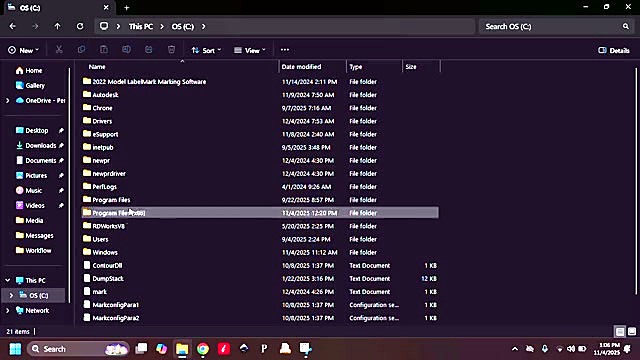Collapse the This PC tree node
The image size is (640, 360).
[x=8, y=280]
